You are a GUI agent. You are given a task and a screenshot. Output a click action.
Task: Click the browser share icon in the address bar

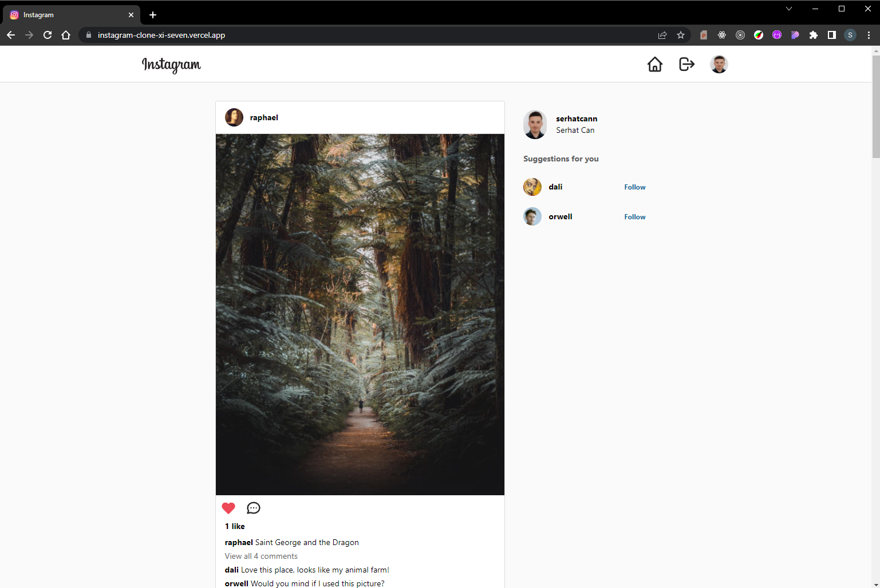(662, 35)
